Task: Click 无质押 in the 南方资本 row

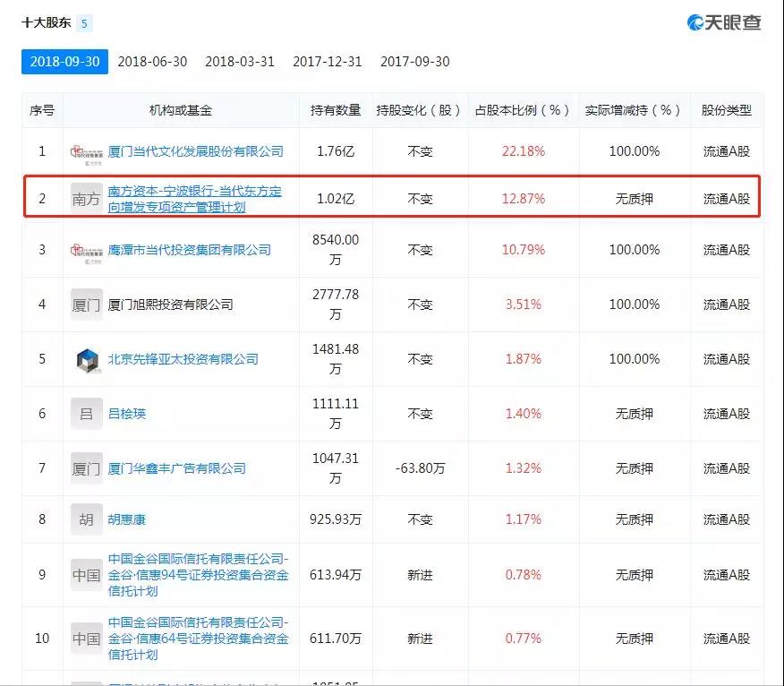Action: [x=634, y=199]
